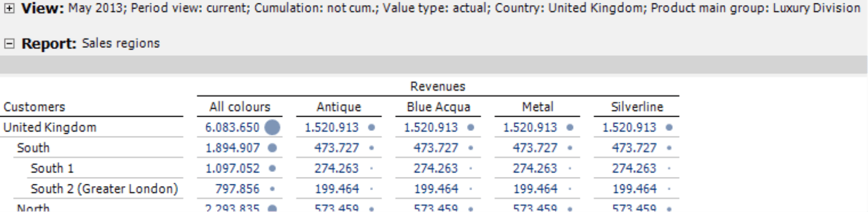Screen dimensions: 868x212
Task: Select the Silverline column header
Action: 637,107
